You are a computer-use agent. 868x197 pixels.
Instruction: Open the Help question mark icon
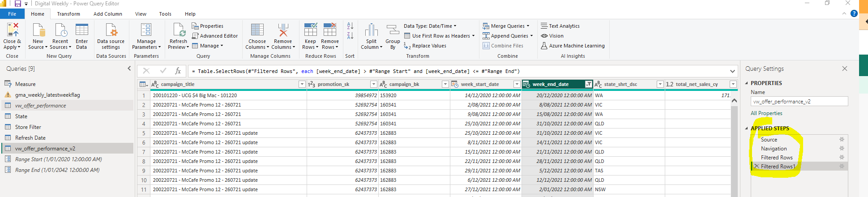click(854, 13)
